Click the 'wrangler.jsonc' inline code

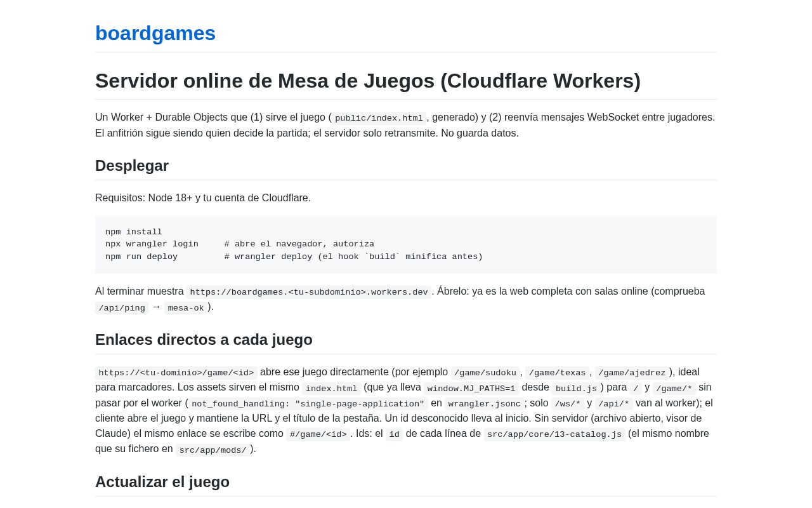485,404
